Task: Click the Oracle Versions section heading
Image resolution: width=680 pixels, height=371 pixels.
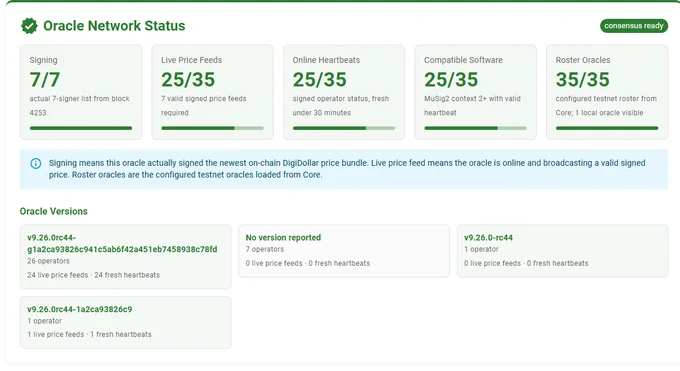Action: [x=53, y=211]
